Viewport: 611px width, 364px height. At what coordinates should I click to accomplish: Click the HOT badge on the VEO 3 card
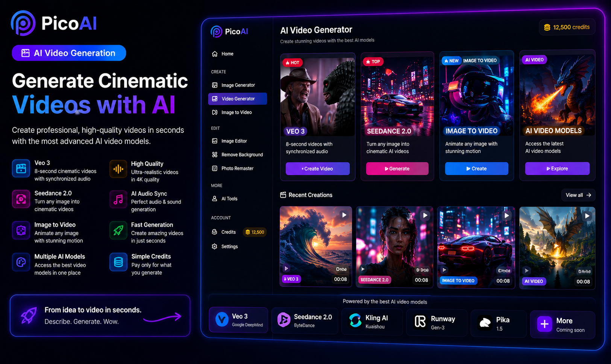(293, 63)
